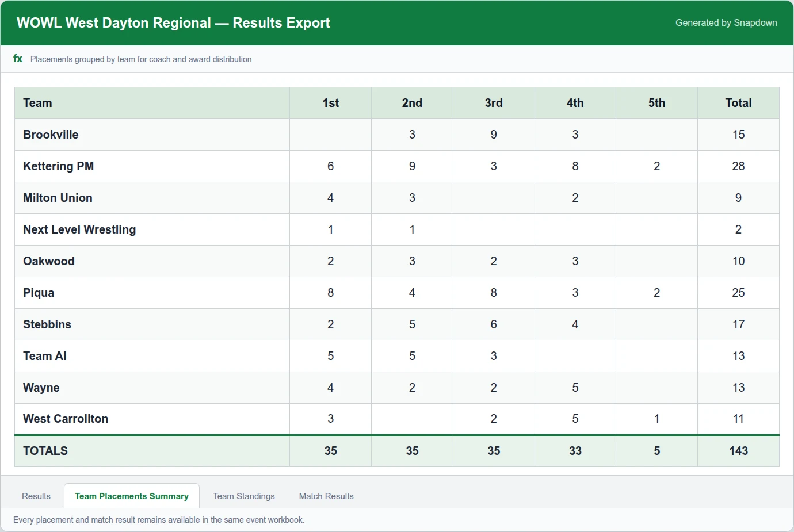Click the formula bar description text
Screen dimensions: 794x532
pyautogui.click(x=141, y=59)
